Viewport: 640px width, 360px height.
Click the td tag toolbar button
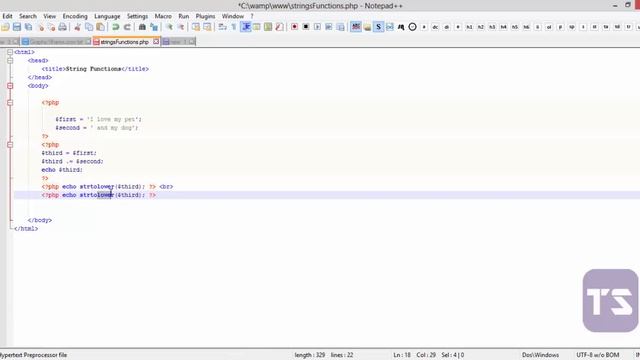(618, 27)
